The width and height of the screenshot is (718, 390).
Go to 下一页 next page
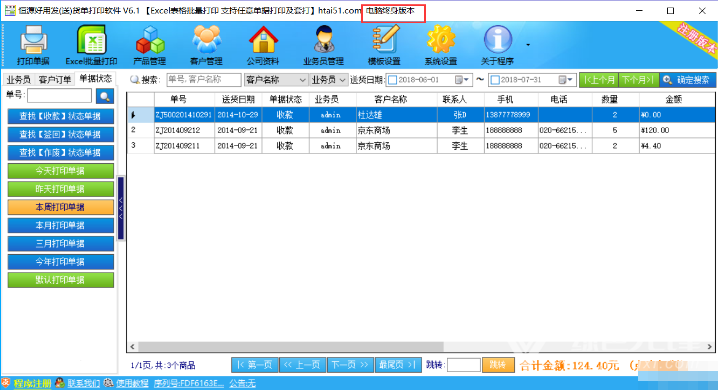click(350, 365)
